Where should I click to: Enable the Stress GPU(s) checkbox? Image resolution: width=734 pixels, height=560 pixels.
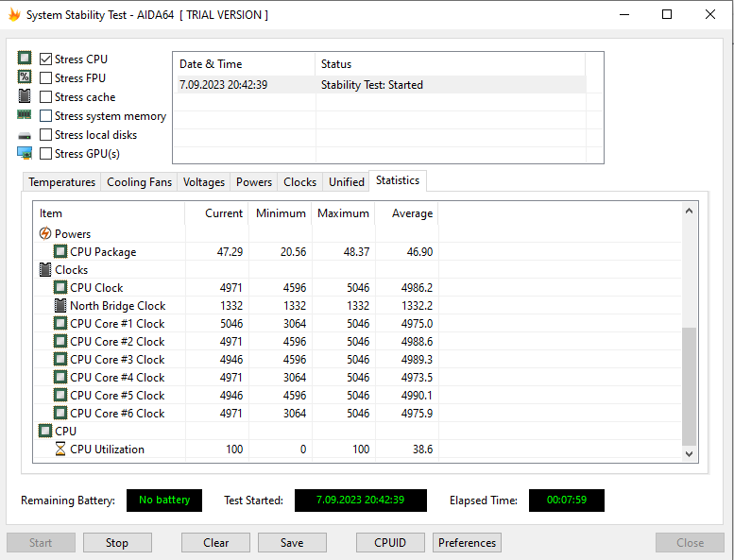[x=45, y=153]
